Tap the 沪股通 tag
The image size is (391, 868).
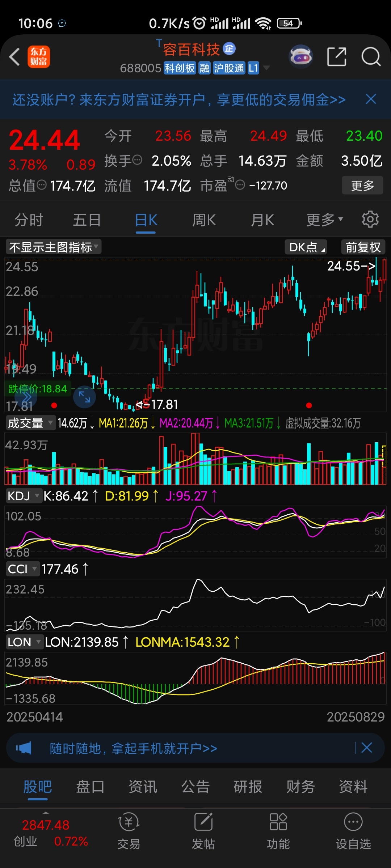point(229,68)
